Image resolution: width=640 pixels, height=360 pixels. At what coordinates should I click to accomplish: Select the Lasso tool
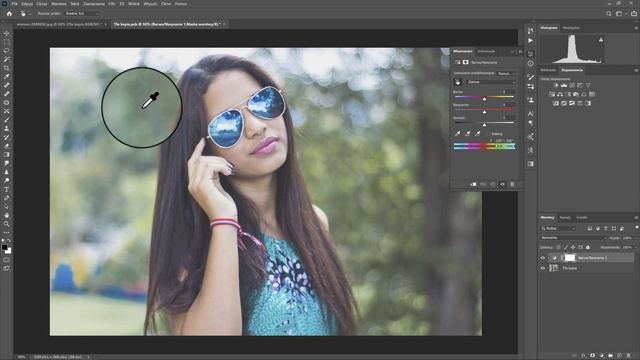click(7, 51)
